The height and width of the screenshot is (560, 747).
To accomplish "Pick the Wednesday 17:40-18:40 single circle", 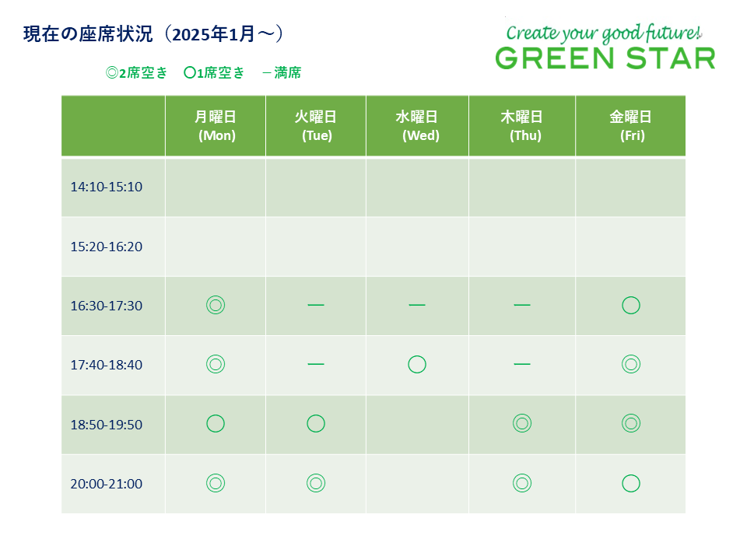I will click(417, 364).
